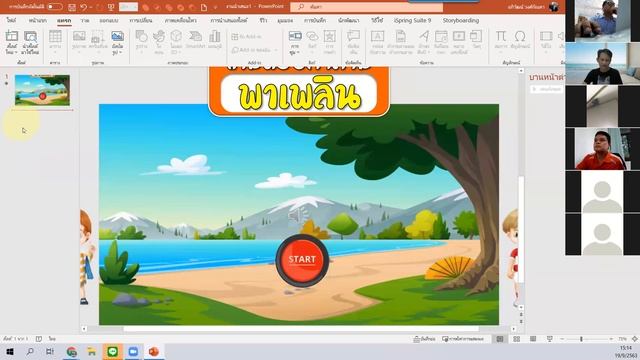The height and width of the screenshot is (360, 640).
Task: Open the File (ไฟล์) tab
Action: click(11, 20)
